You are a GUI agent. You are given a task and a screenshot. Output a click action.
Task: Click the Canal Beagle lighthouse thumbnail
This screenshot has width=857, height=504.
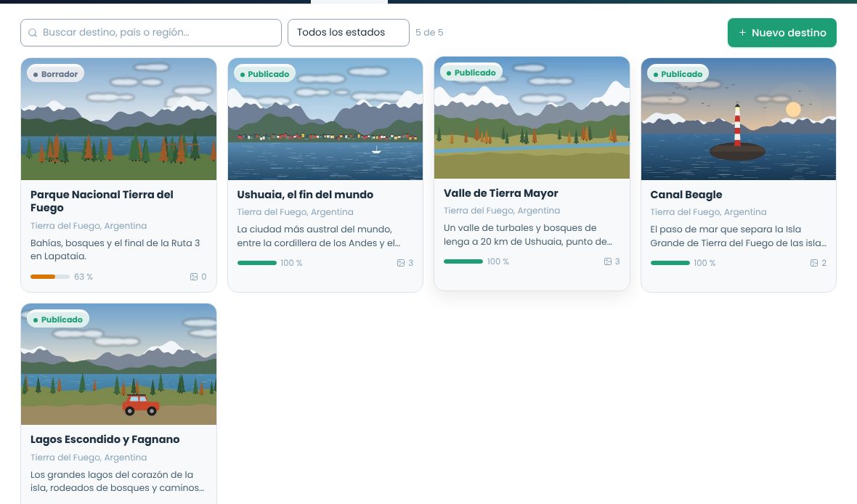(x=739, y=119)
